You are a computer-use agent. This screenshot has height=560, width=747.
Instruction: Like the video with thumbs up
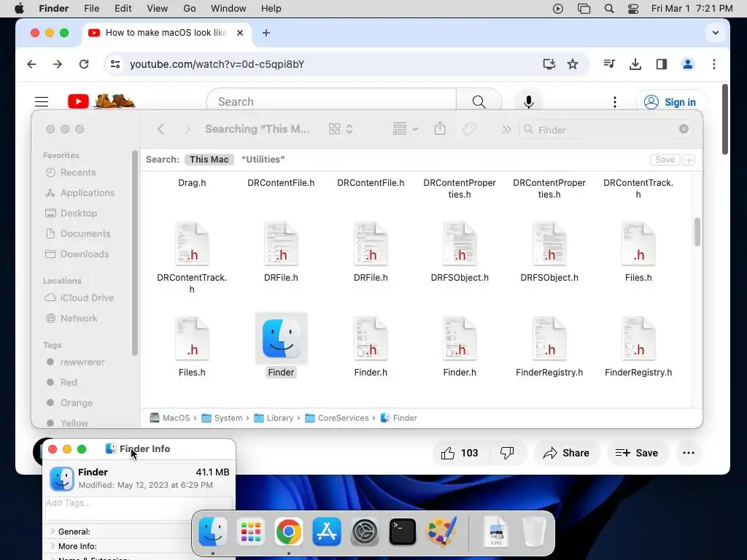tap(460, 453)
